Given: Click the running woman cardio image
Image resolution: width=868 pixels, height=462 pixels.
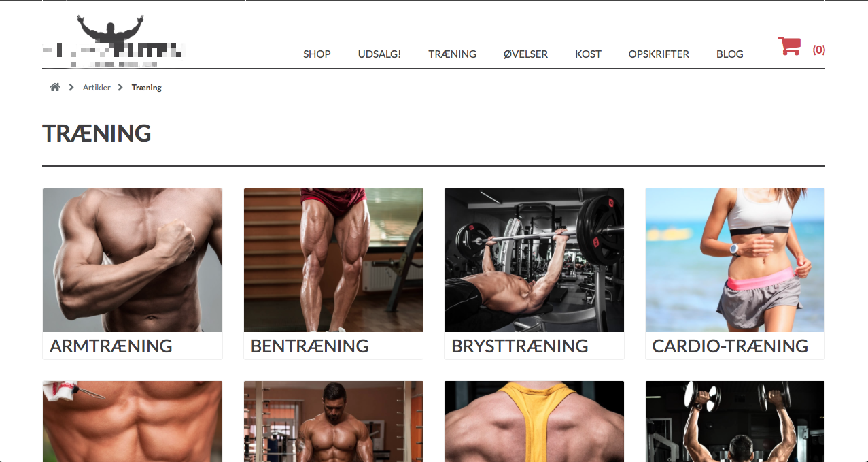Looking at the screenshot, I should click(x=735, y=260).
